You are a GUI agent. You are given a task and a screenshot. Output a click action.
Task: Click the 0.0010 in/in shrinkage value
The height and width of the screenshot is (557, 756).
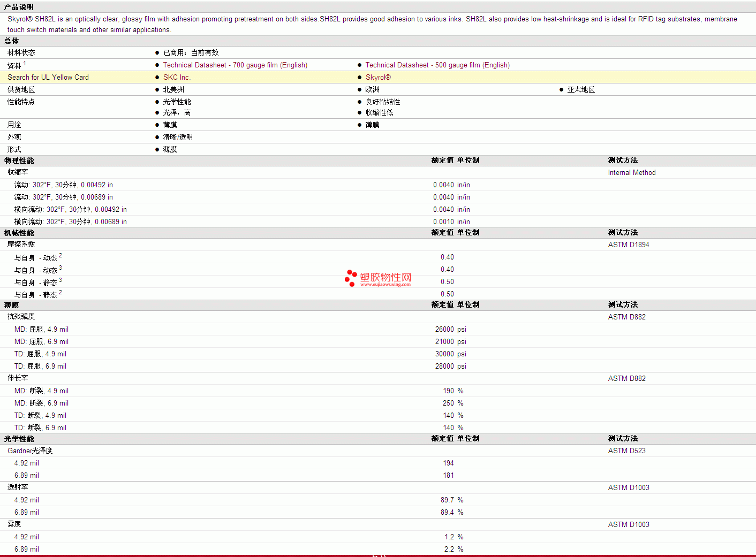tap(451, 222)
